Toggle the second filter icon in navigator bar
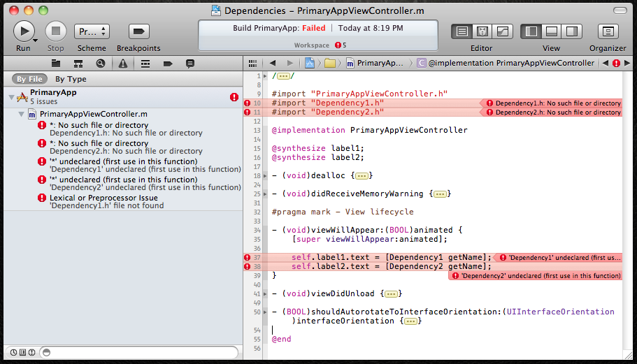637x364 pixels. click(23, 353)
